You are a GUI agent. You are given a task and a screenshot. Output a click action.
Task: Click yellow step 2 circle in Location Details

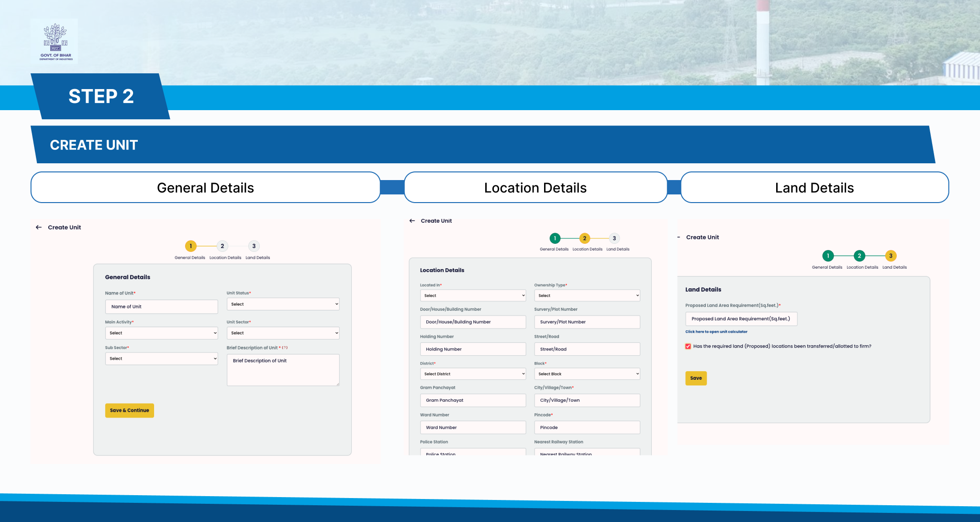584,238
